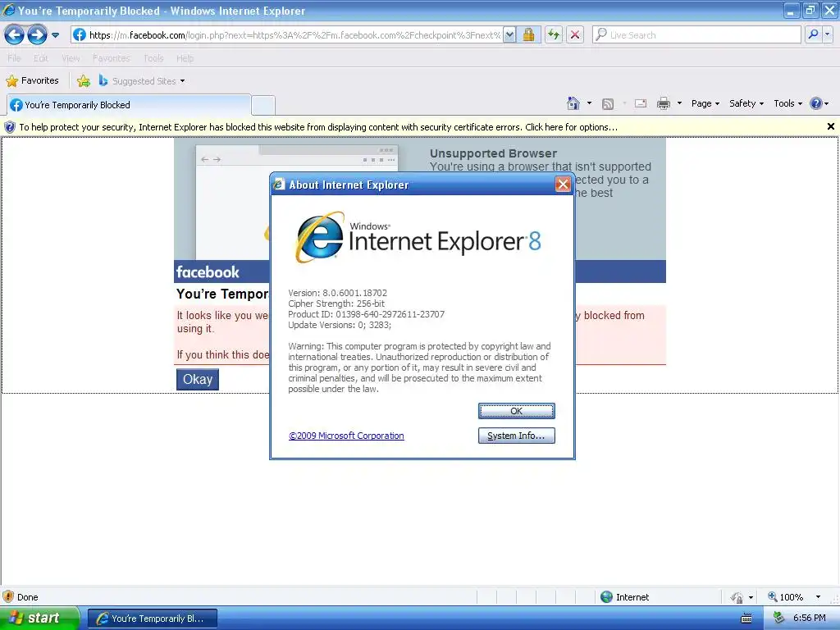Open the 100% zoom level dropdown arrow
This screenshot has height=630, width=840.
[818, 597]
